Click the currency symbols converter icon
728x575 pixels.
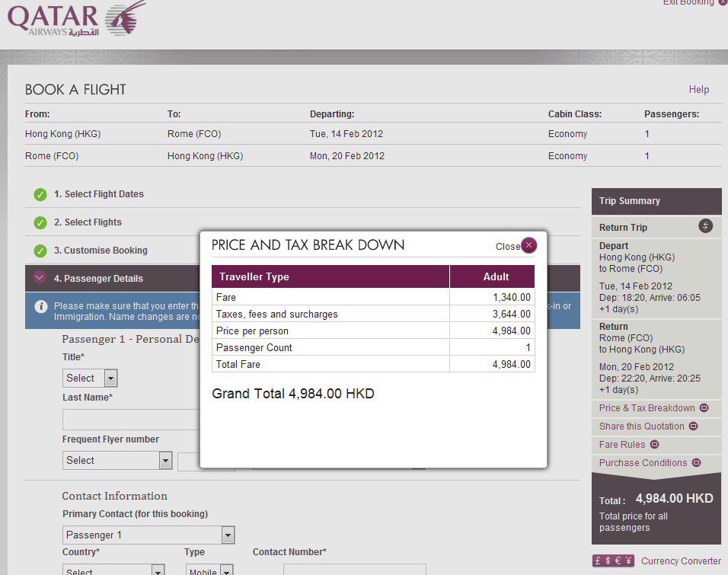[613, 561]
